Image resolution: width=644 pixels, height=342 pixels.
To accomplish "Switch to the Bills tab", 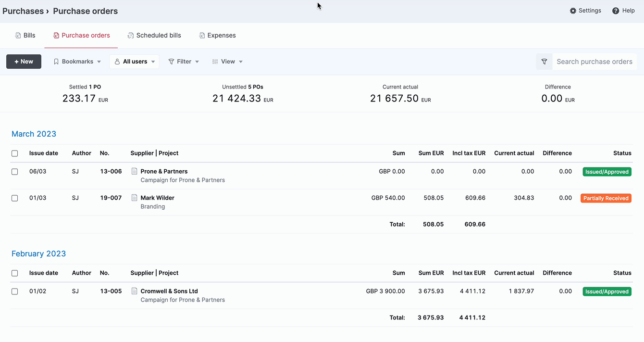I will click(25, 36).
